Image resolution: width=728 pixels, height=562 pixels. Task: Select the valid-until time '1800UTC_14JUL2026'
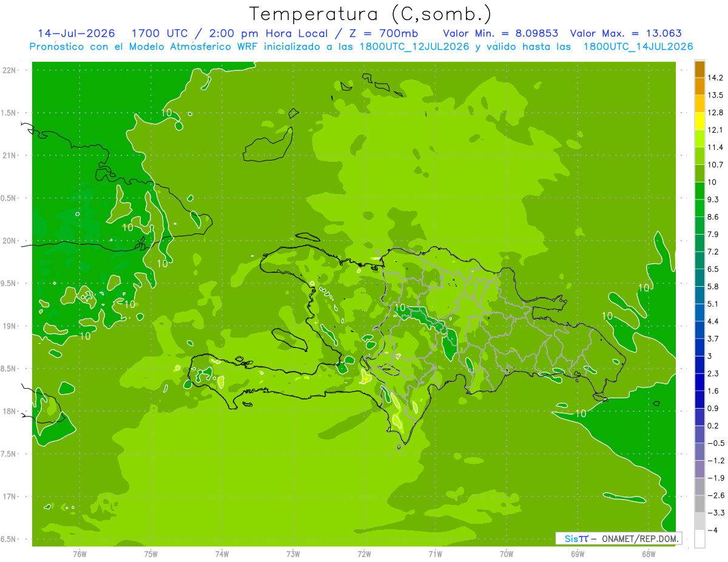click(638, 47)
